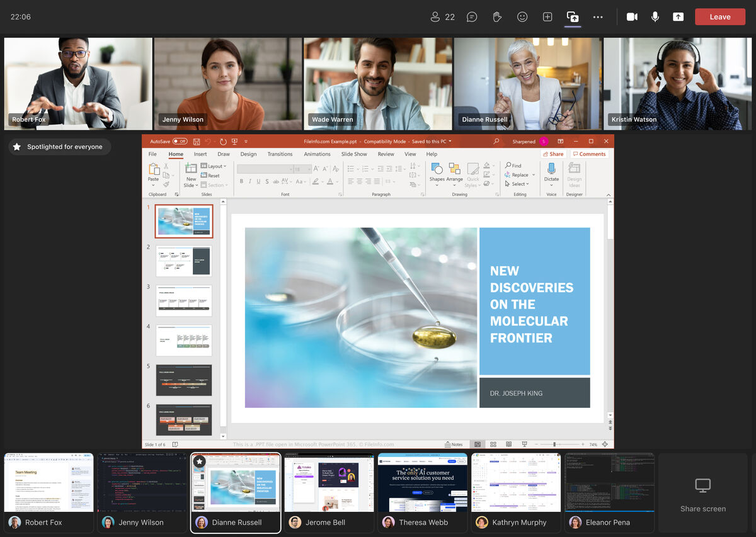
Task: Collapse the PowerPoint ribbon chevron
Action: pos(609,195)
